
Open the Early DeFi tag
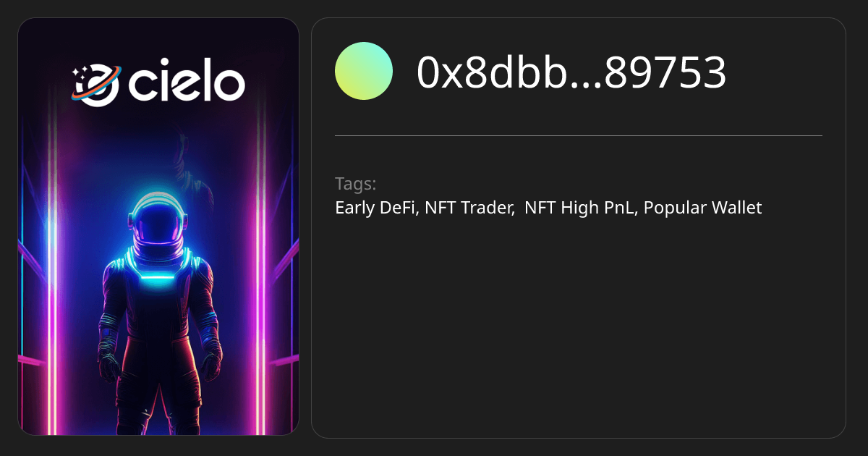pyautogui.click(x=374, y=208)
